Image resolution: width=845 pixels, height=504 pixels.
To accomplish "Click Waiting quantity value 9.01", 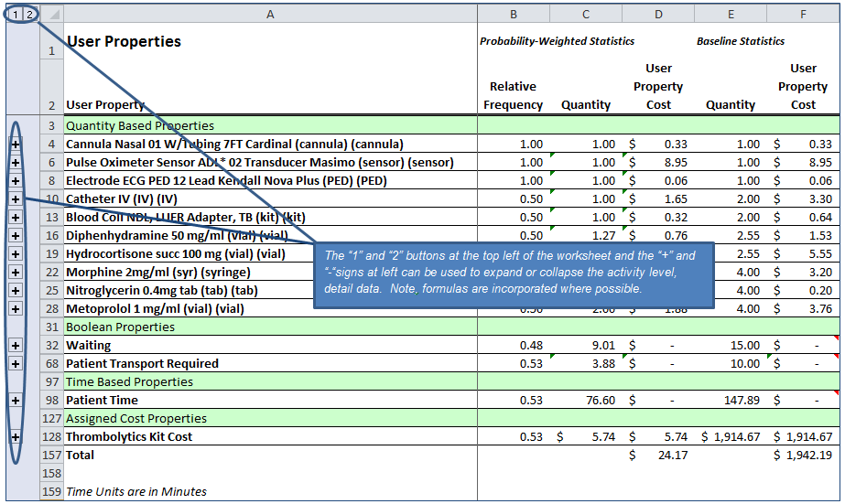I will (x=603, y=346).
